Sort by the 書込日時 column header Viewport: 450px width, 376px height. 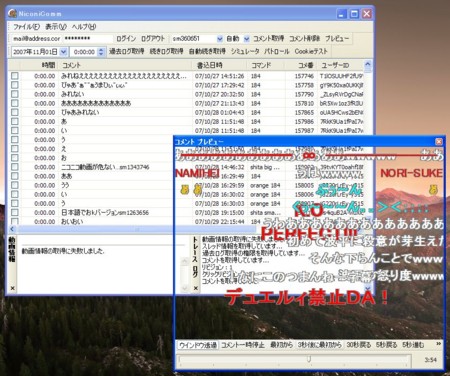point(220,65)
